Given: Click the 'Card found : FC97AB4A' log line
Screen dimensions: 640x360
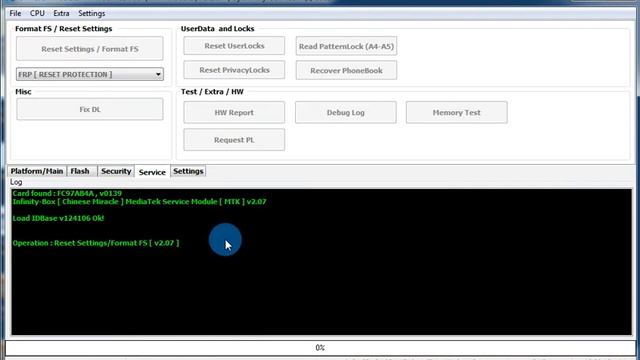Looking at the screenshot, I should pyautogui.click(x=67, y=193).
